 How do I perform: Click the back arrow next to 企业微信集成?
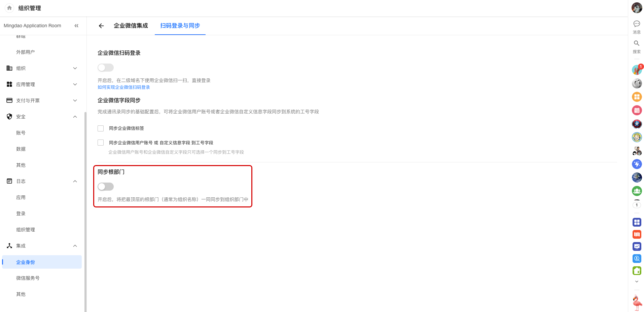[101, 26]
